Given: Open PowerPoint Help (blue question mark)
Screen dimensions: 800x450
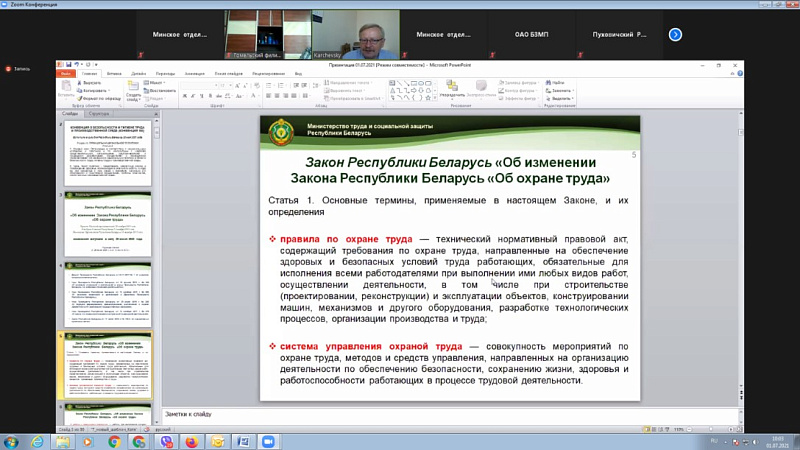Looking at the screenshot, I should [x=740, y=73].
